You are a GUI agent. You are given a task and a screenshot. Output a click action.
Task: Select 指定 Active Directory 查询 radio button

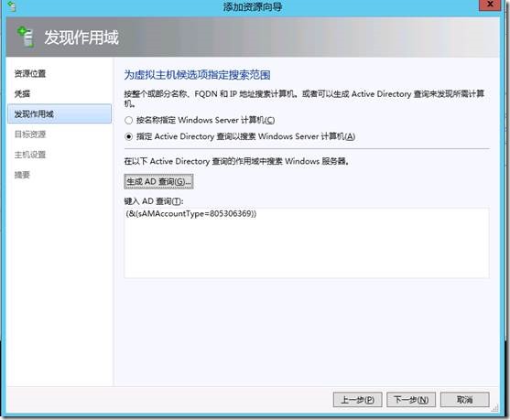tap(128, 137)
